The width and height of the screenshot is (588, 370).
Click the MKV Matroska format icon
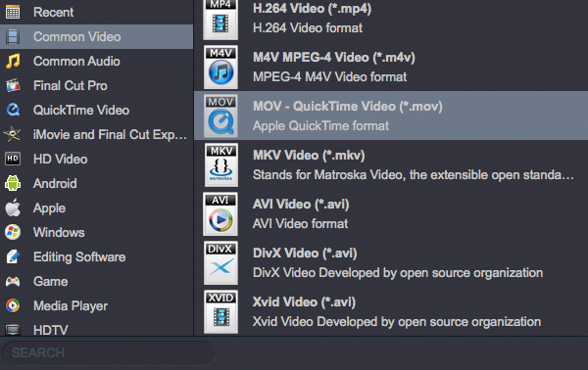tap(220, 164)
